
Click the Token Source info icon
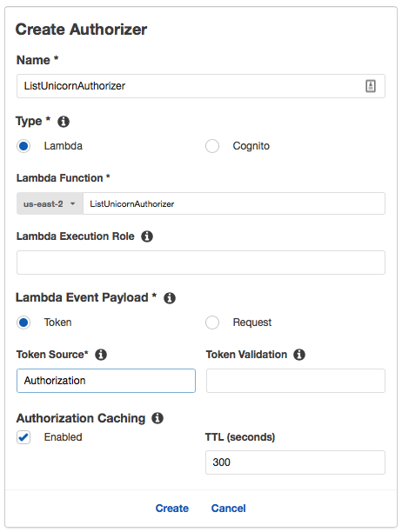pos(101,355)
